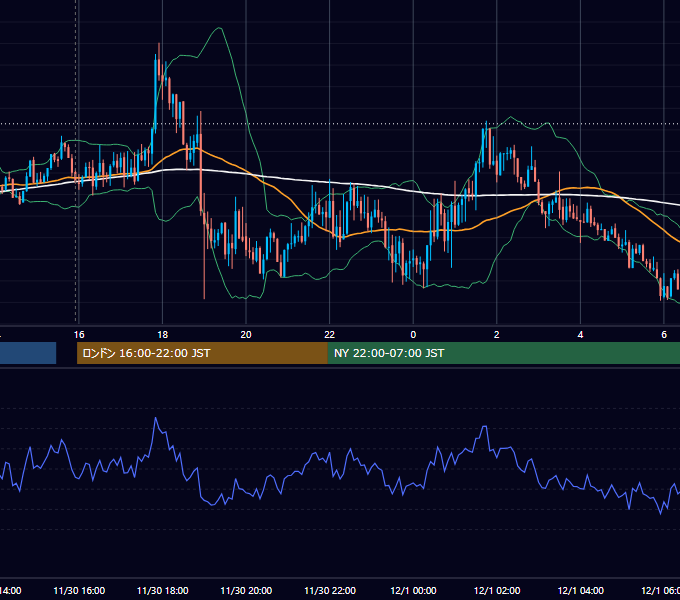Click the Bollinger upper band peak near 19:30
This screenshot has width=680, height=600.
220,29
